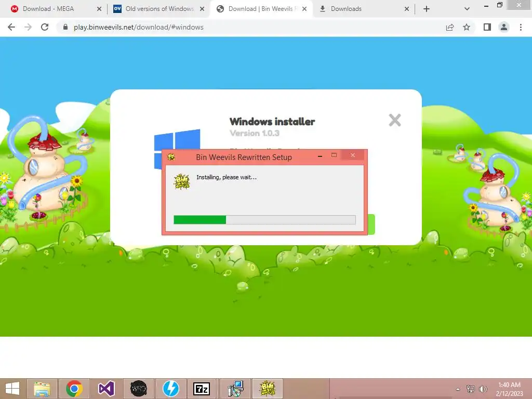Open Chrome's three-dot menu
The image size is (532, 399).
coord(521,27)
